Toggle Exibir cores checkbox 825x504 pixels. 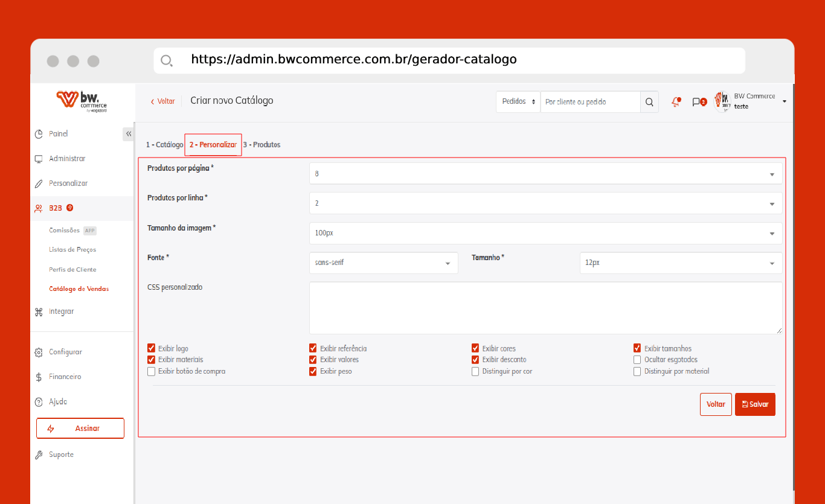(x=475, y=348)
